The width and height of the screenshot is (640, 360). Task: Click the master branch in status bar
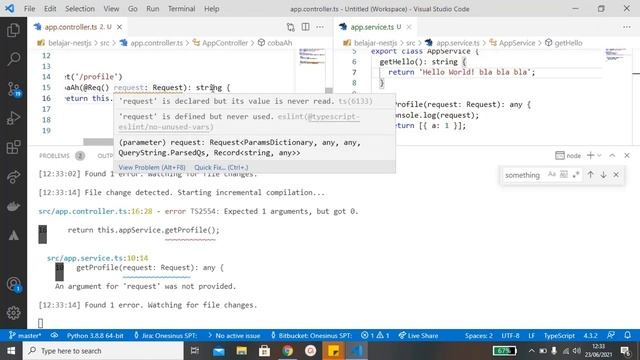25,336
